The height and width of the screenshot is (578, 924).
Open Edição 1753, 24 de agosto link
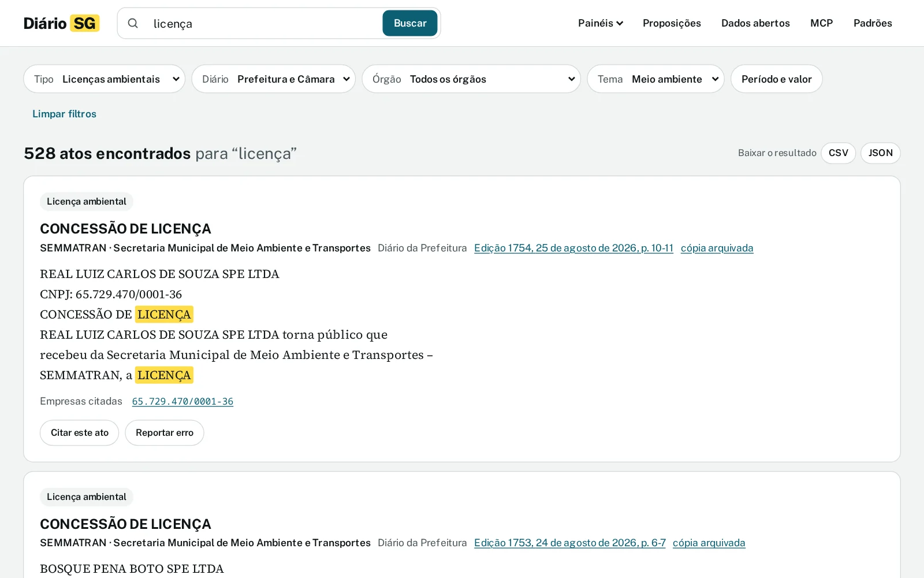[x=570, y=543]
